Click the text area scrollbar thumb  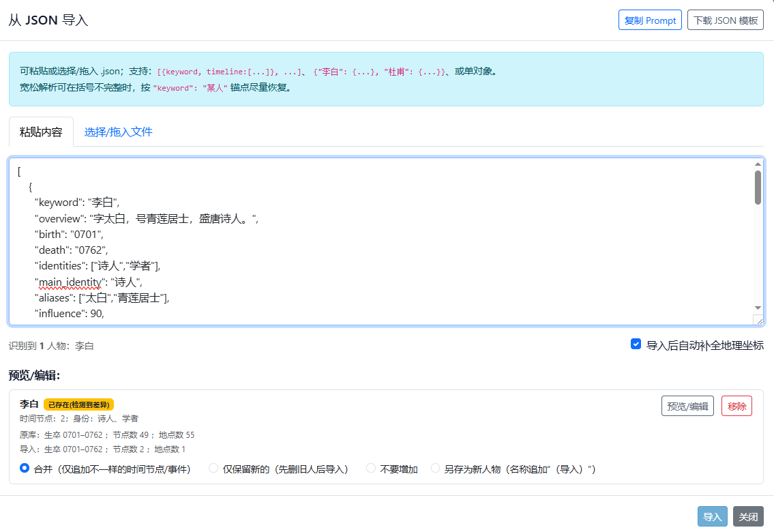(x=758, y=187)
